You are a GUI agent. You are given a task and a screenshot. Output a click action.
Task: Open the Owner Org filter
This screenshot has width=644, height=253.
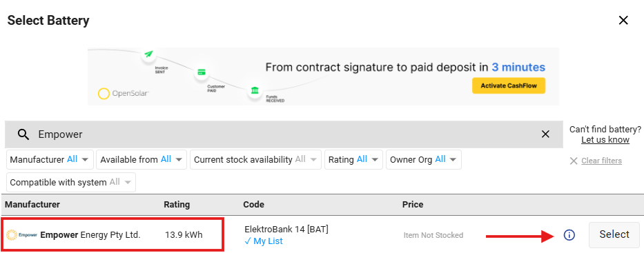tap(423, 159)
